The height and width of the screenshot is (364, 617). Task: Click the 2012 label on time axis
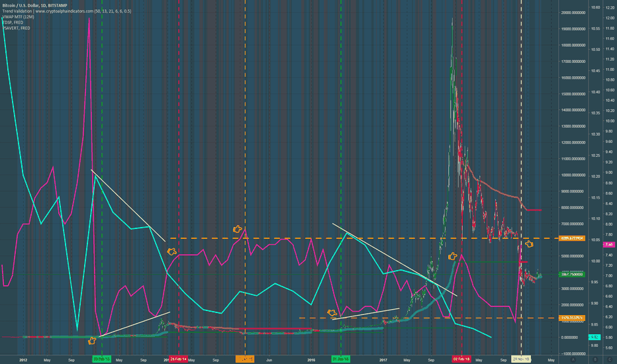[23, 360]
